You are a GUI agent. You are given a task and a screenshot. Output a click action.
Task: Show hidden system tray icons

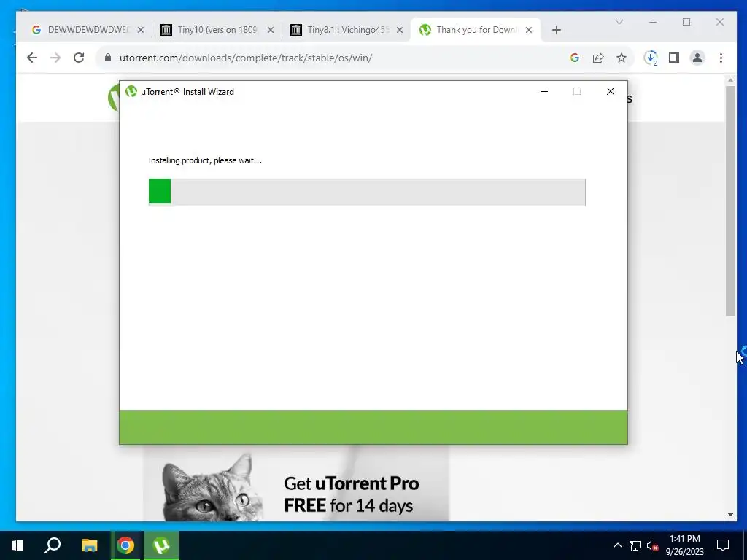tap(617, 545)
